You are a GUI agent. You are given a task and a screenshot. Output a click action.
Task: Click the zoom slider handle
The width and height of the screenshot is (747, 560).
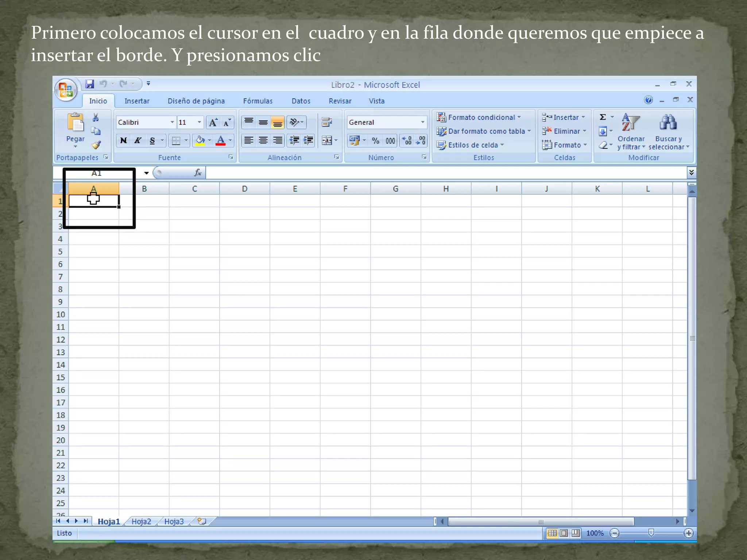651,533
